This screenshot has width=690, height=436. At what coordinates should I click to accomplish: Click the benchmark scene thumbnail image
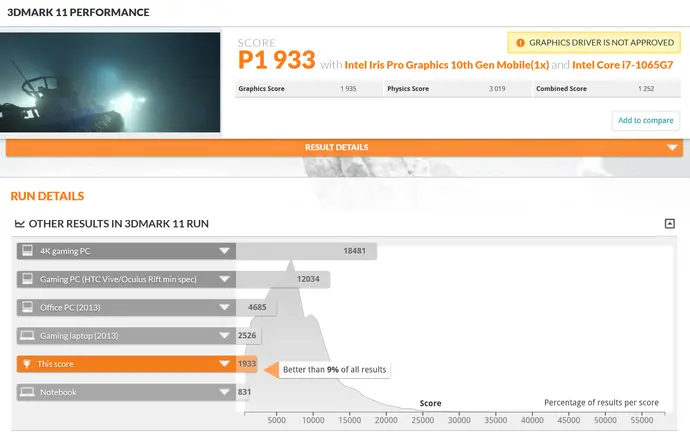point(110,82)
